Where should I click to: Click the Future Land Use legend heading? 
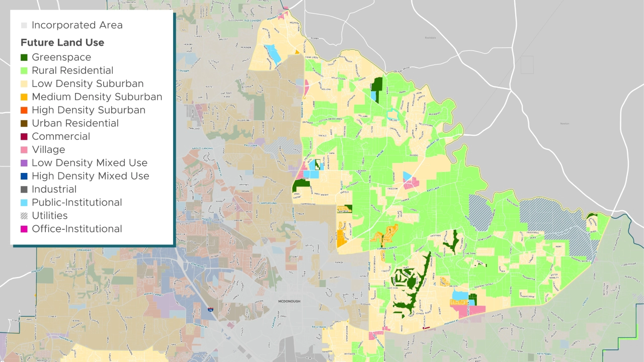(62, 43)
